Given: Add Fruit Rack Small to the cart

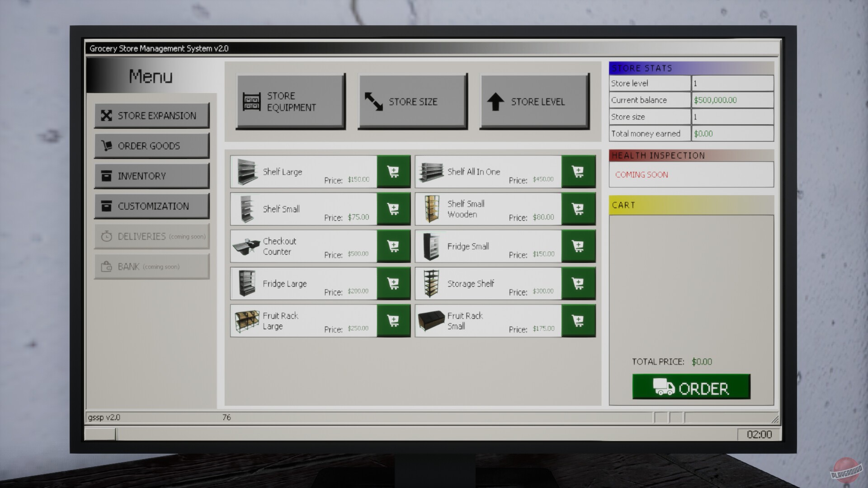Looking at the screenshot, I should click(578, 321).
